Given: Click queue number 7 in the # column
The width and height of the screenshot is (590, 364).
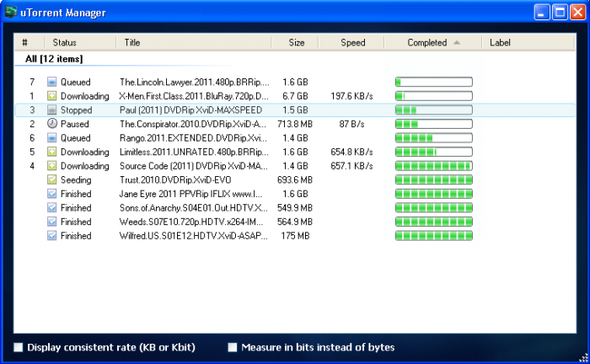Looking at the screenshot, I should [32, 82].
